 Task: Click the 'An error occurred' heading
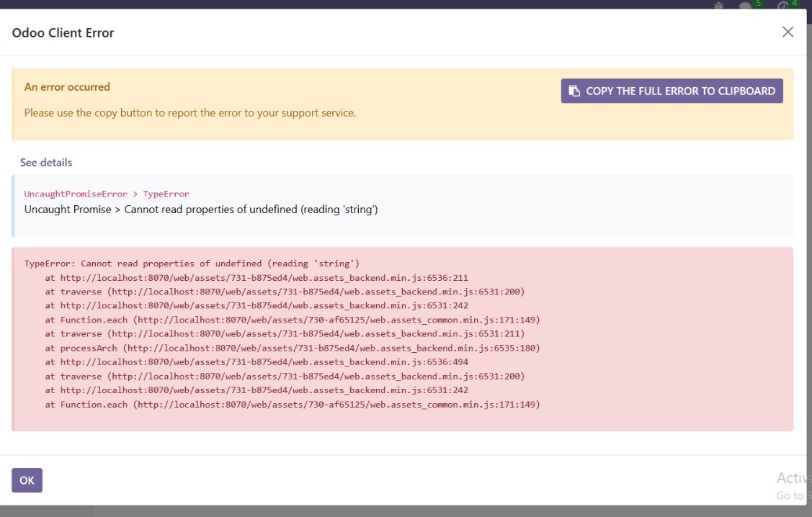[67, 87]
